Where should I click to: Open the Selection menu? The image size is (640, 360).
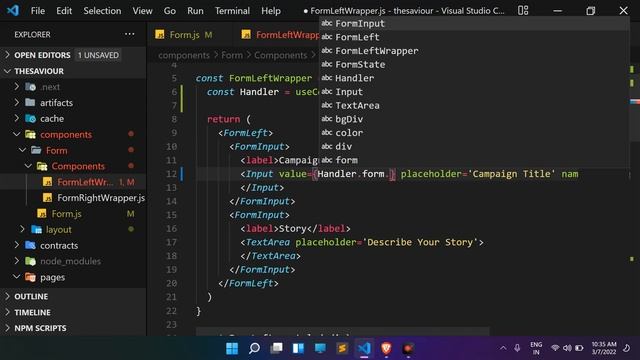102,11
